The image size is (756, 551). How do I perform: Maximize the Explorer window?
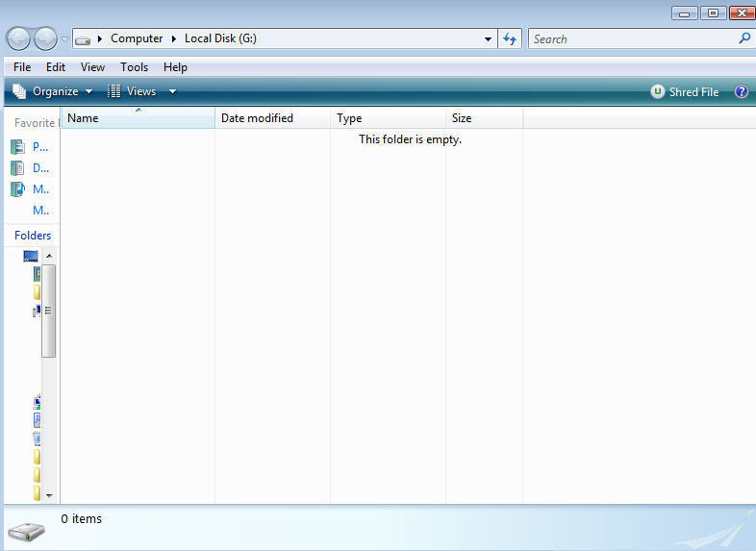point(713,13)
